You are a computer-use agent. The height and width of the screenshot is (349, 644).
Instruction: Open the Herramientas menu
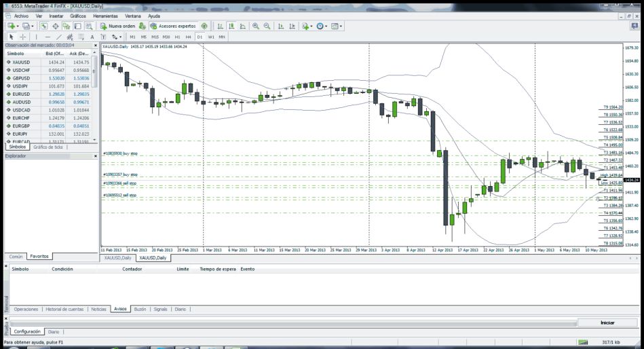105,15
